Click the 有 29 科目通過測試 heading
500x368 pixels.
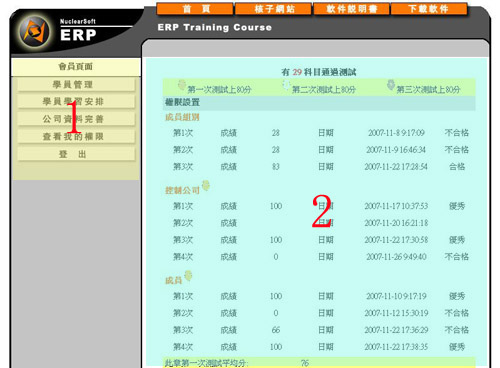[319, 72]
